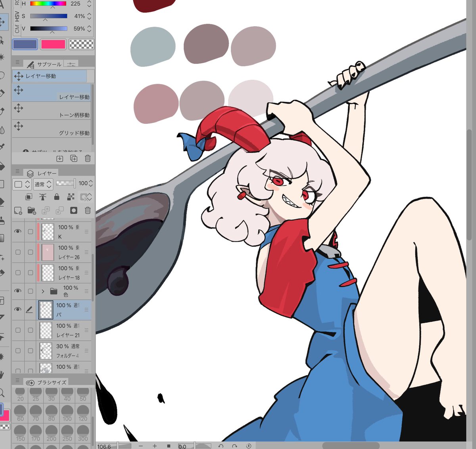This screenshot has width=476, height=449.
Task: Open brush size panel hamburger menu
Action: (17, 380)
